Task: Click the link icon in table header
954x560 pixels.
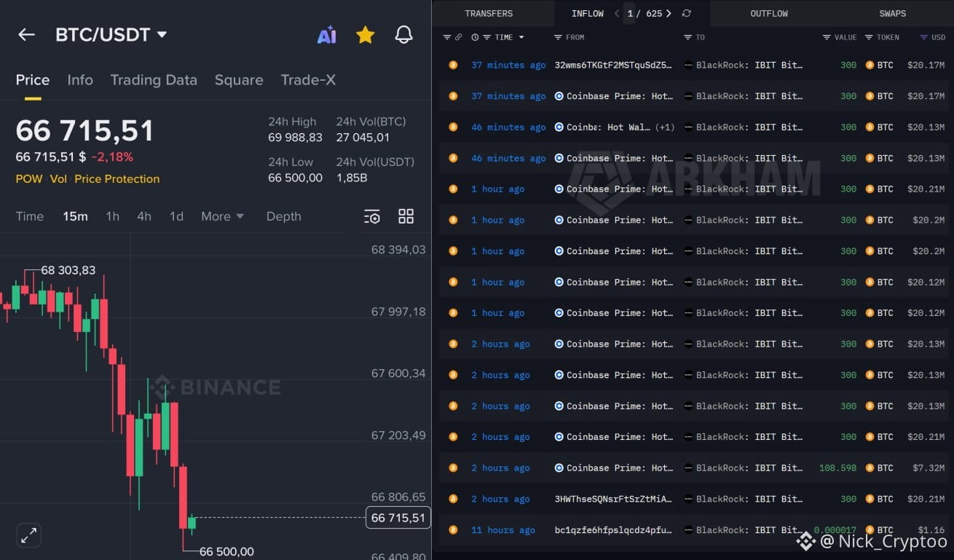Action: pos(459,37)
